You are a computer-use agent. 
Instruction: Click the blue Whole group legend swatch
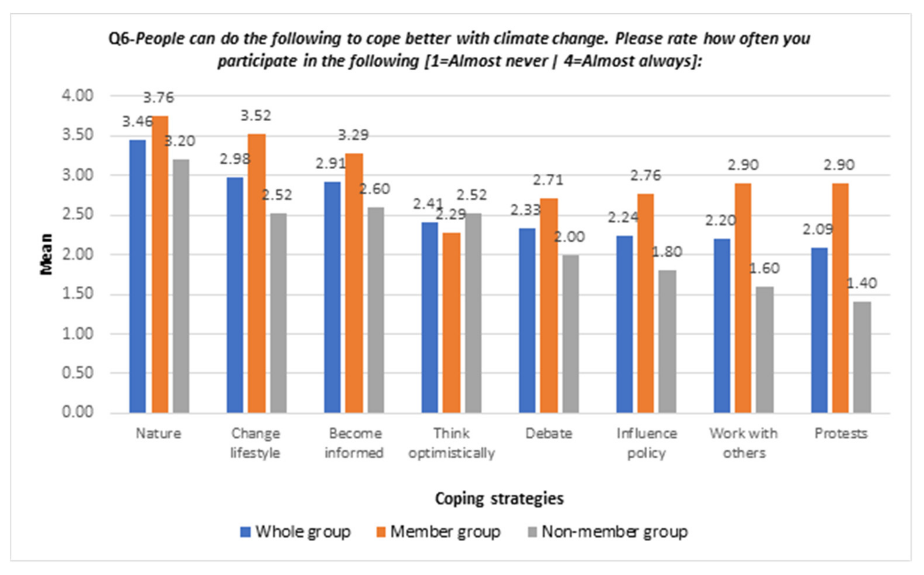(246, 532)
